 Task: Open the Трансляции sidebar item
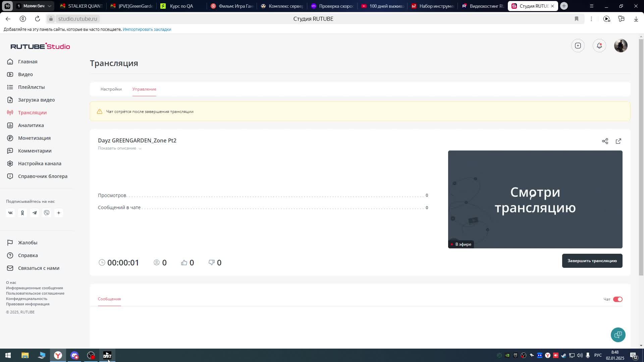pyautogui.click(x=32, y=113)
